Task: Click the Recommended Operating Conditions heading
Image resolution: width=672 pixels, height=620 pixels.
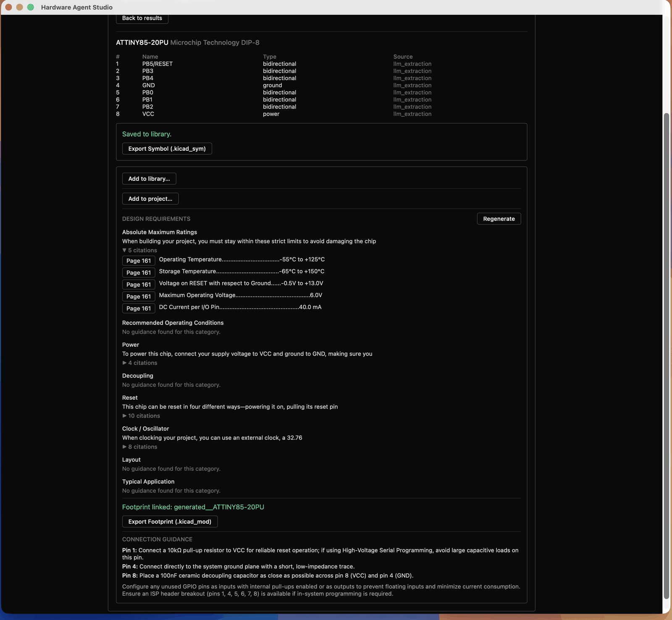Action: pyautogui.click(x=173, y=323)
